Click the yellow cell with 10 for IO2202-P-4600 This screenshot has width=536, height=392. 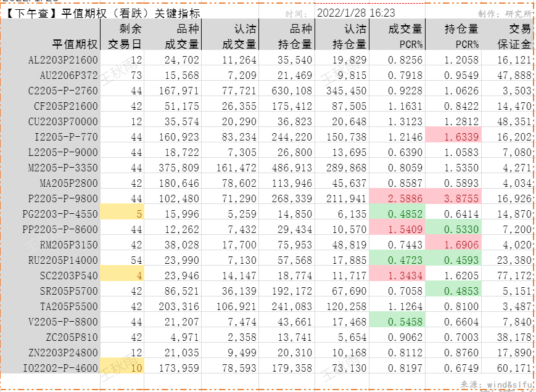(125, 368)
